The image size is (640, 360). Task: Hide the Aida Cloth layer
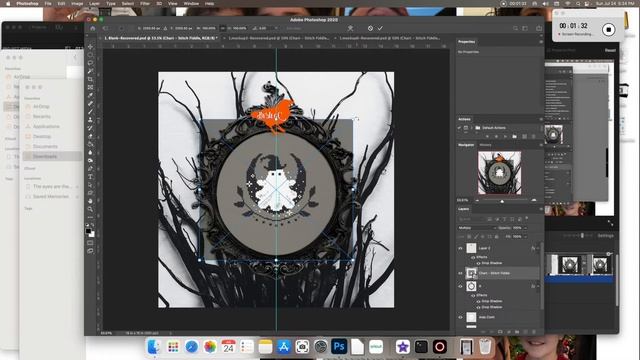pos(460,317)
